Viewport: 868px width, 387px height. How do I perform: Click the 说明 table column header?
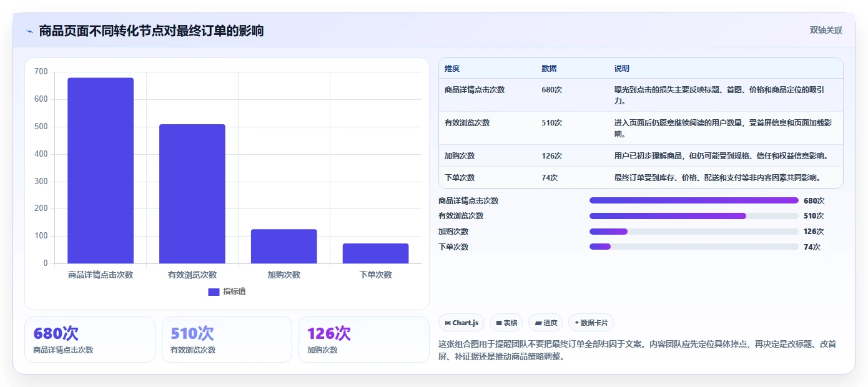[x=622, y=69]
